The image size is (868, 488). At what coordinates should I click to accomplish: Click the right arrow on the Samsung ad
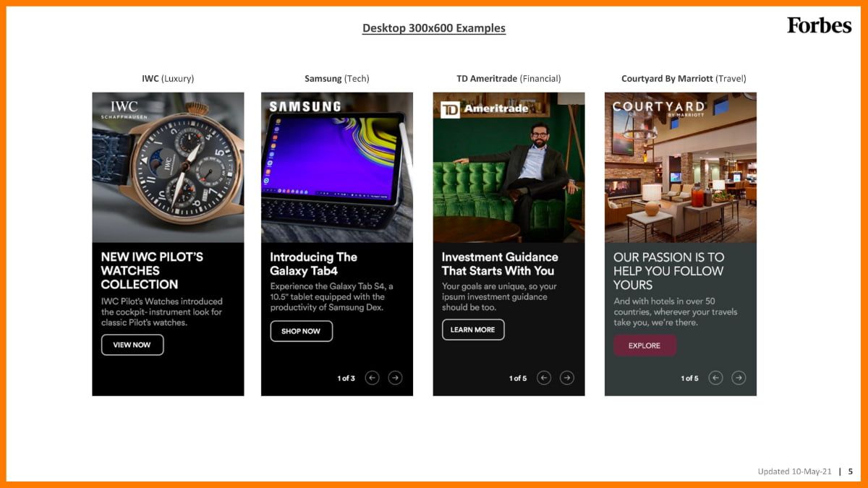point(395,377)
